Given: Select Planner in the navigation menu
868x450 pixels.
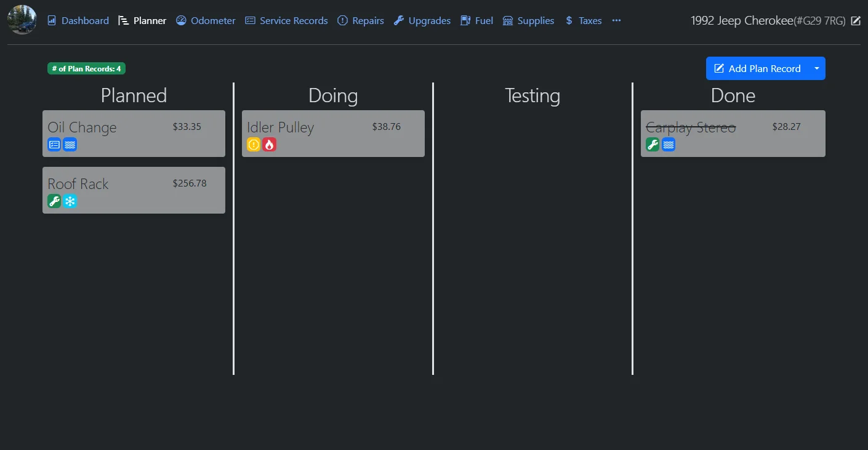Looking at the screenshot, I should pyautogui.click(x=142, y=20).
